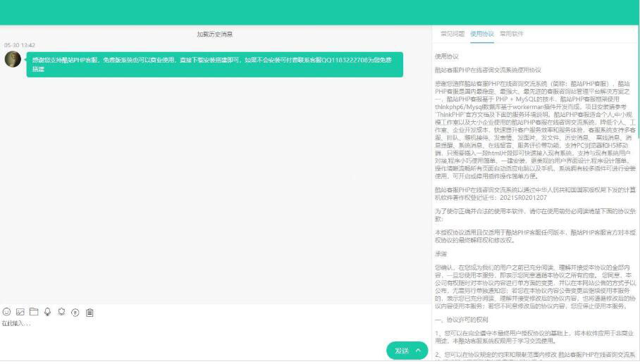
Task: Open the 常用软件 tab
Action: point(512,34)
